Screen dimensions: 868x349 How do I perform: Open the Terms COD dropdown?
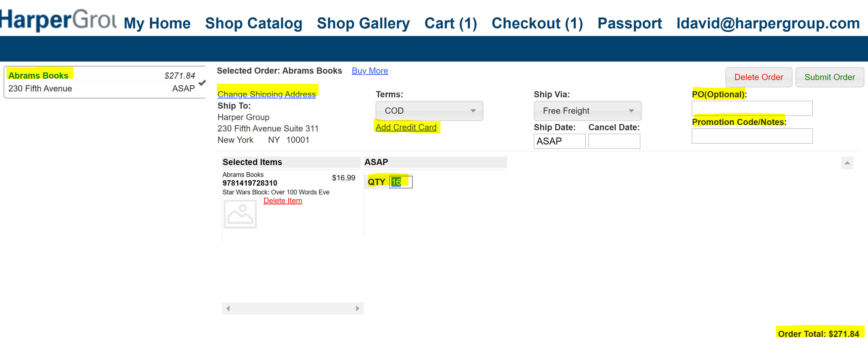[x=429, y=111]
